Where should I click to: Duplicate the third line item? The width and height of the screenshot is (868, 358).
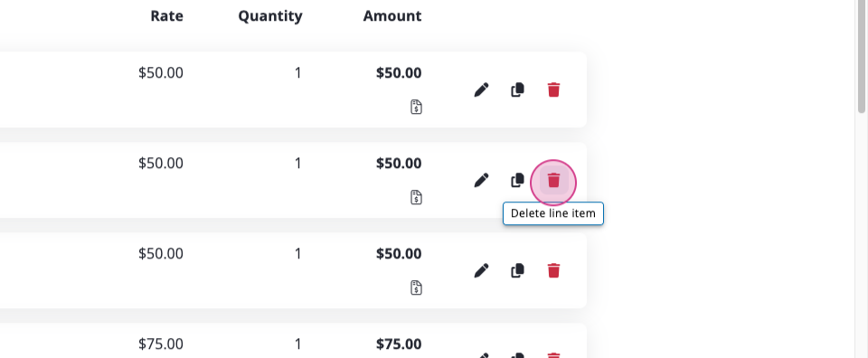pos(517,270)
